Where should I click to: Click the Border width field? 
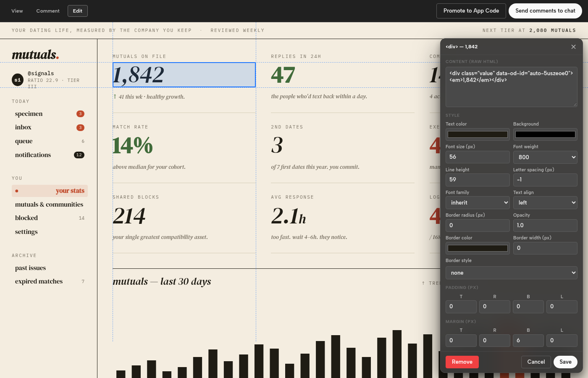click(545, 248)
